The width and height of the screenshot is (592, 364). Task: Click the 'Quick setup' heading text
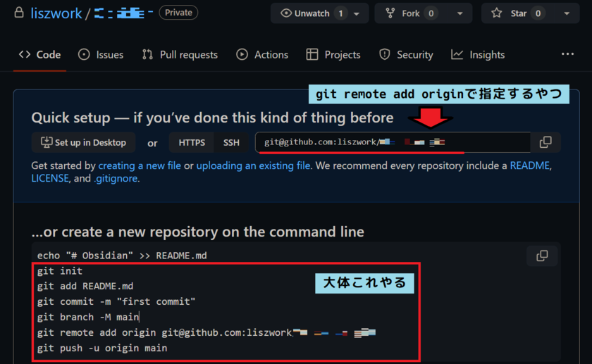(x=213, y=118)
